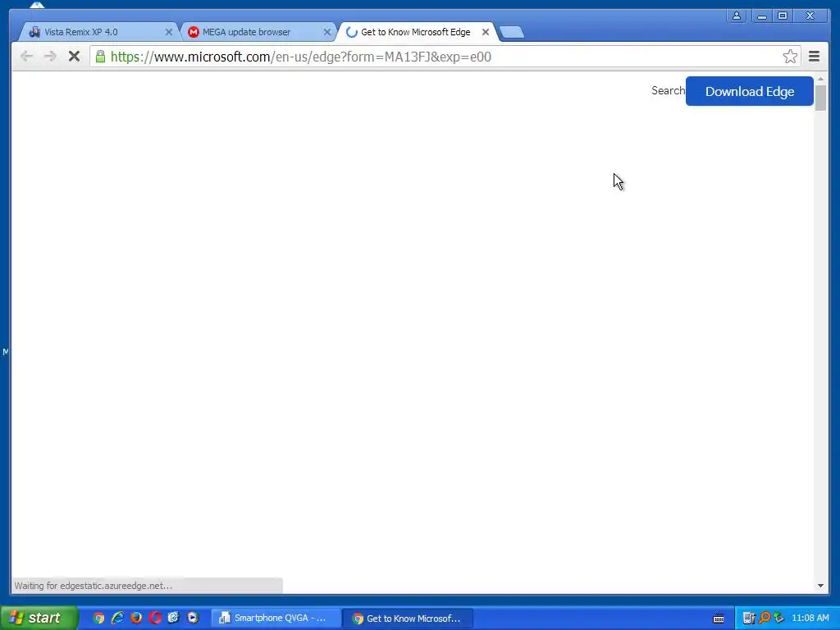Image resolution: width=840 pixels, height=630 pixels.
Task: Close the Chrome window
Action: pos(810,16)
